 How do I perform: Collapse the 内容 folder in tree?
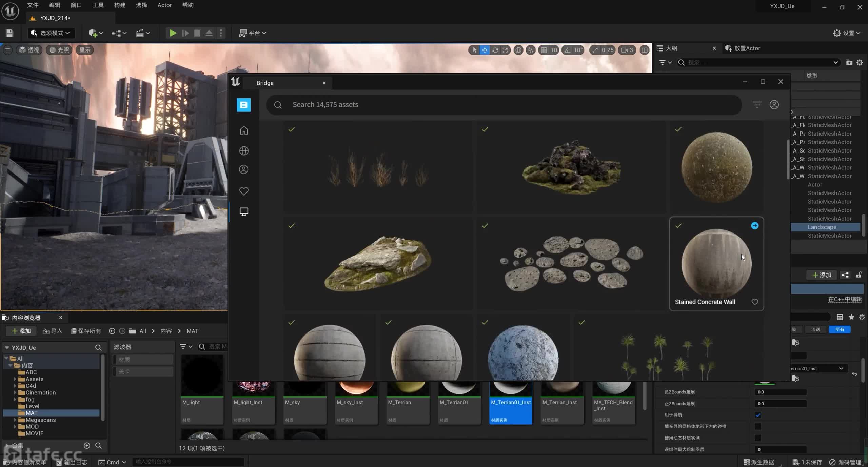click(10, 365)
